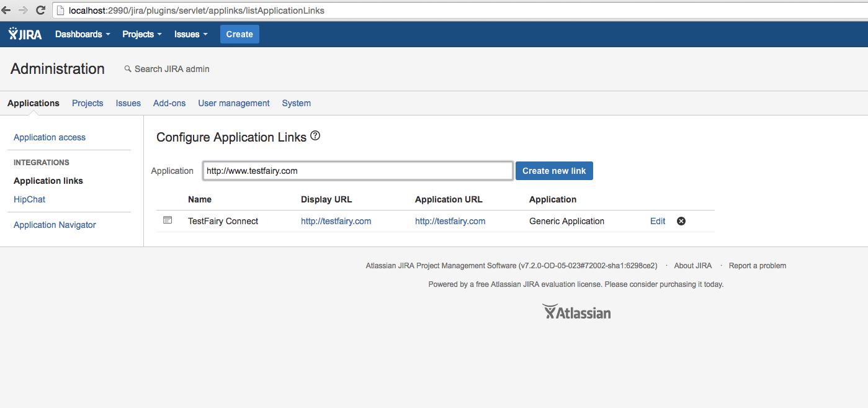The width and height of the screenshot is (868, 408).
Task: Click inside the Application URL input field
Action: coord(357,170)
